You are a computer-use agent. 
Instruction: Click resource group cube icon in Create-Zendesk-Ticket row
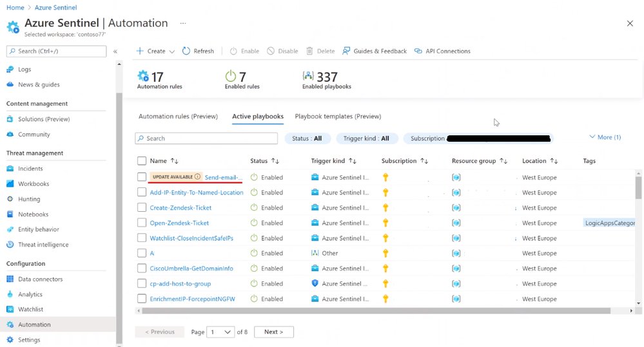pyautogui.click(x=456, y=207)
